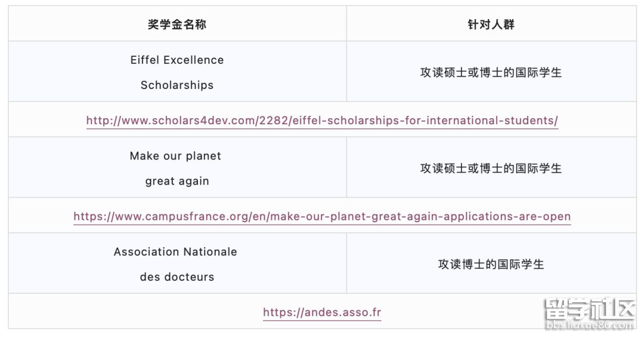This screenshot has width=644, height=338.
Task: Follow the andes.asso.fr link
Action: [x=322, y=312]
